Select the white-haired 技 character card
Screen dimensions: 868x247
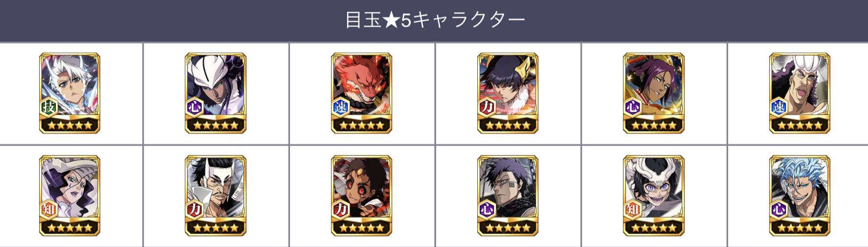[x=69, y=93]
